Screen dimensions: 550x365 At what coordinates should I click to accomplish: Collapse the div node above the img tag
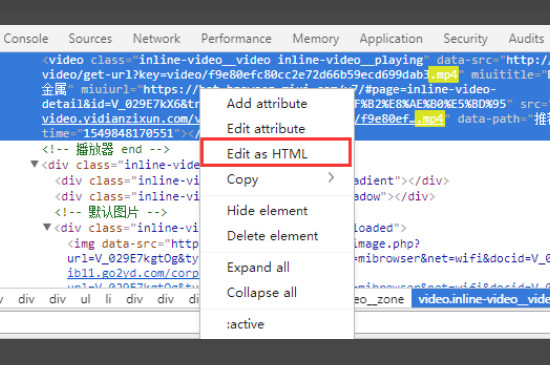47,227
